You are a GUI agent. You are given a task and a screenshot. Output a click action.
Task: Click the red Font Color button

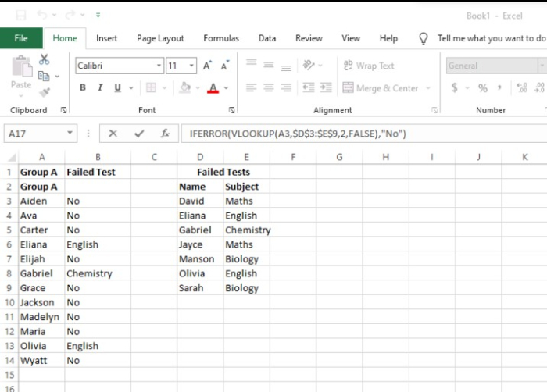(213, 88)
